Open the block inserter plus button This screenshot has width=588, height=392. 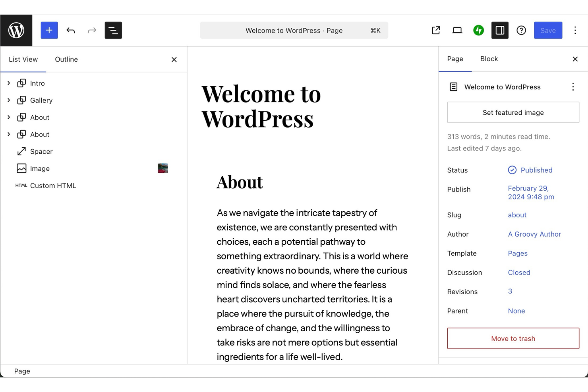coord(49,30)
